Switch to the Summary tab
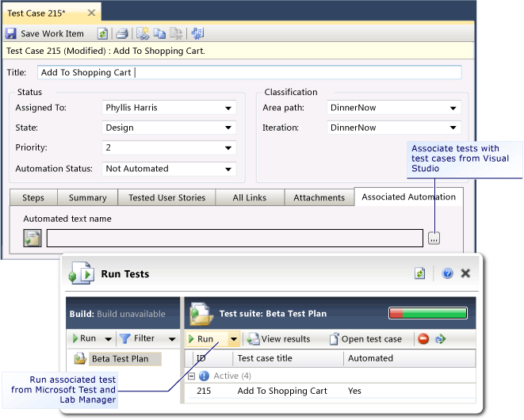 click(87, 197)
